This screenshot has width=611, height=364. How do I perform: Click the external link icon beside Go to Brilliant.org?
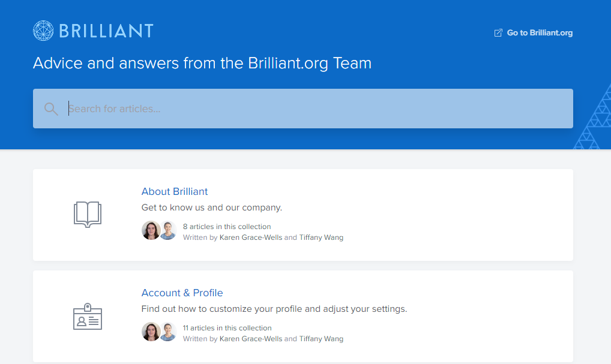[498, 33]
